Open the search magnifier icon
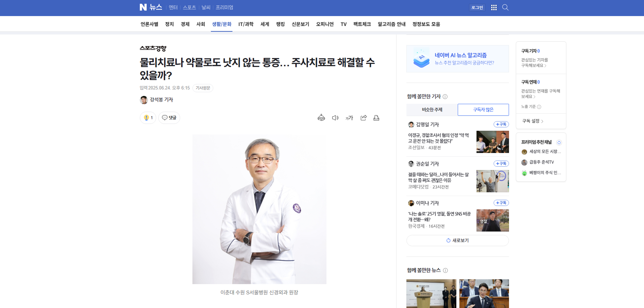The image size is (644, 308). 505,8
